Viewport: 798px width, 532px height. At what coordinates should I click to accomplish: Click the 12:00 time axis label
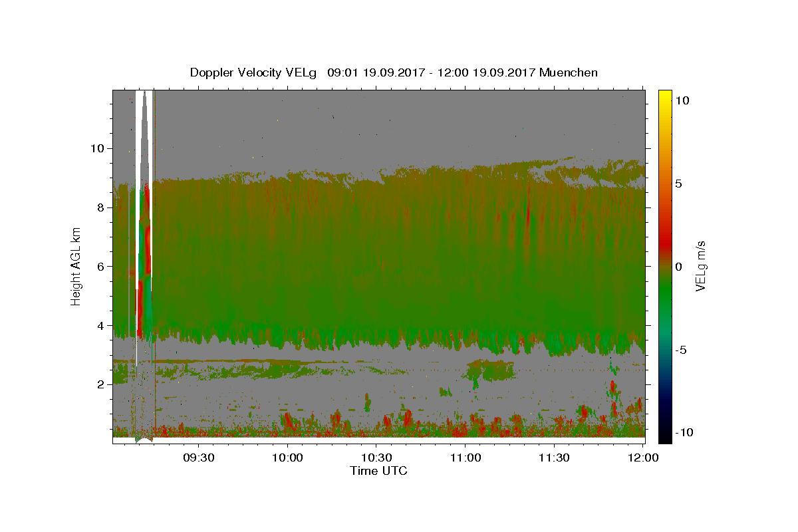click(x=643, y=458)
